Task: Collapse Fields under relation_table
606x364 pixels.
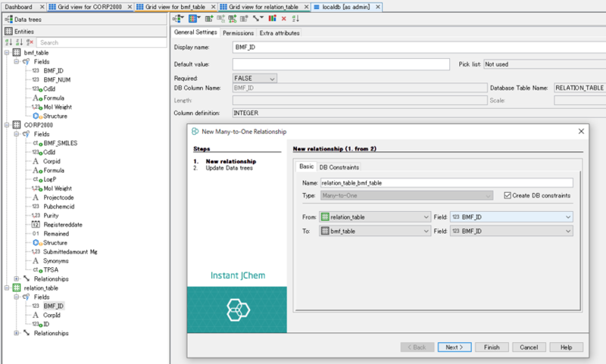Action: pos(16,297)
